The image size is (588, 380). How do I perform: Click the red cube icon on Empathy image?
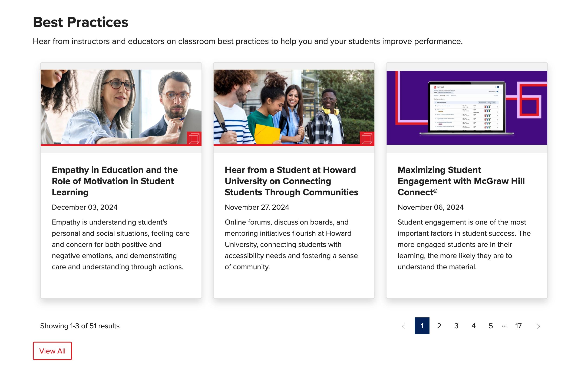[194, 138]
